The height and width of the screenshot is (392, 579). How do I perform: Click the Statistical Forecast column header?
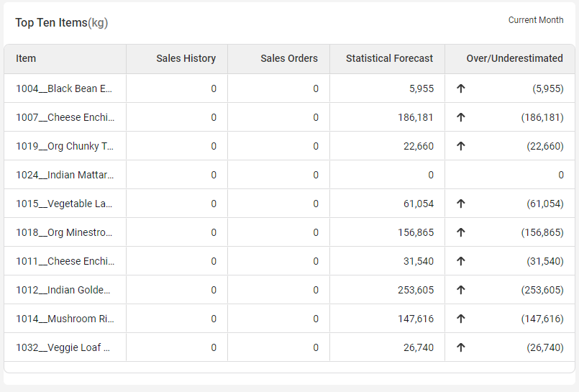(x=389, y=58)
